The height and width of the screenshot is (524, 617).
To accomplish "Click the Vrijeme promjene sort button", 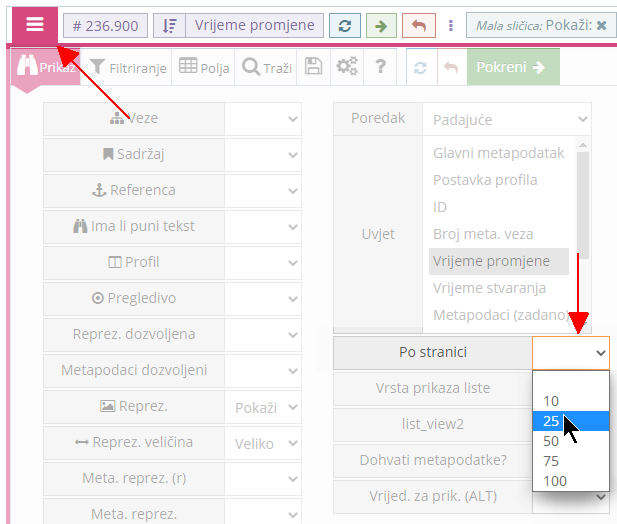I will pyautogui.click(x=255, y=26).
